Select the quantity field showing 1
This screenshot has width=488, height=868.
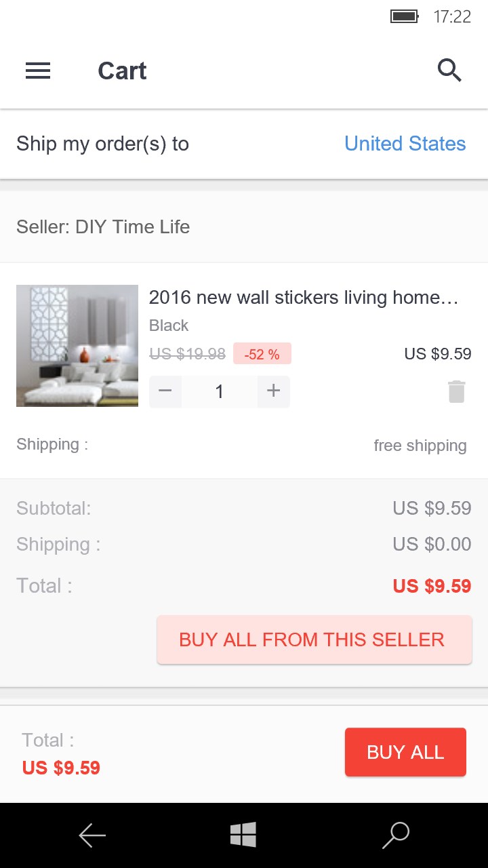pyautogui.click(x=220, y=391)
